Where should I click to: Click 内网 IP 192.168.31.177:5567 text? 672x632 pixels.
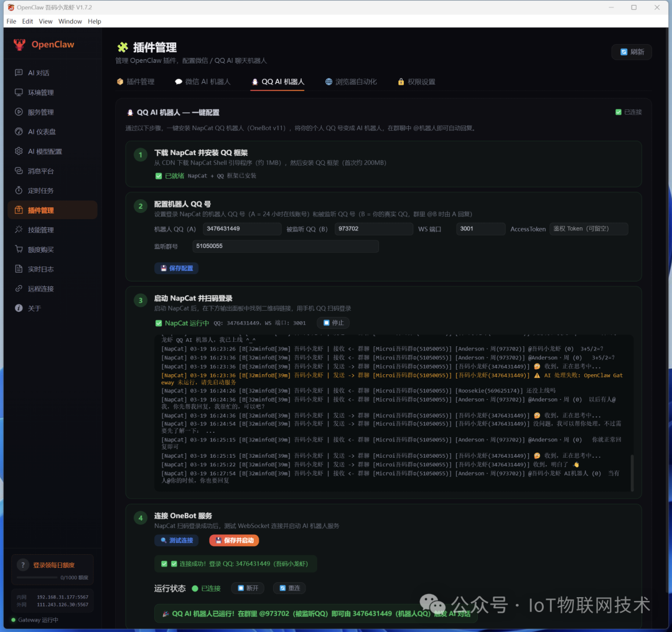[x=63, y=597]
